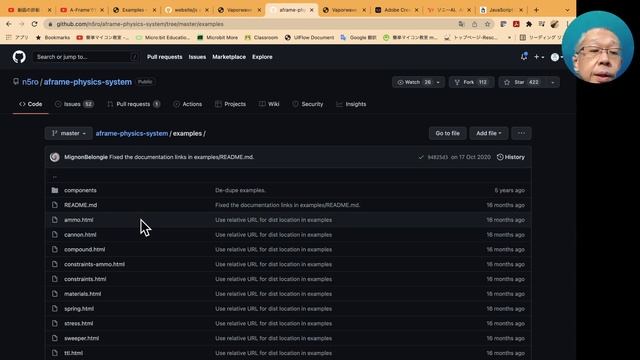Image resolution: width=640 pixels, height=360 pixels.
Task: Open a new browser tab
Action: 536,10
